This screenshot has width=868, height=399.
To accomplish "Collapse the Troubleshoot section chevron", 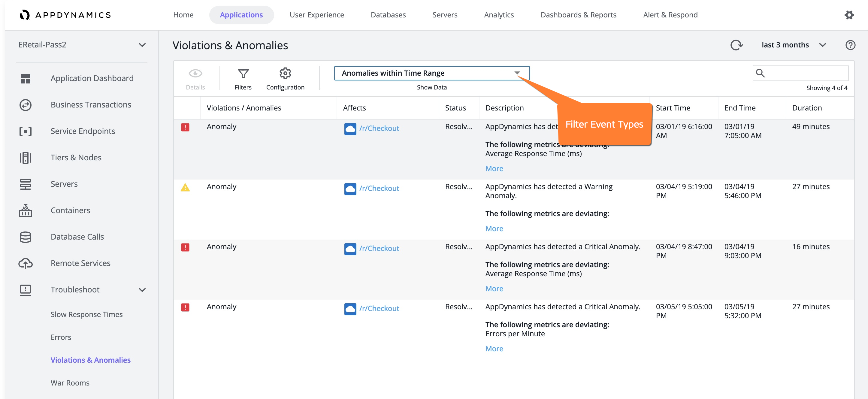I will [142, 290].
